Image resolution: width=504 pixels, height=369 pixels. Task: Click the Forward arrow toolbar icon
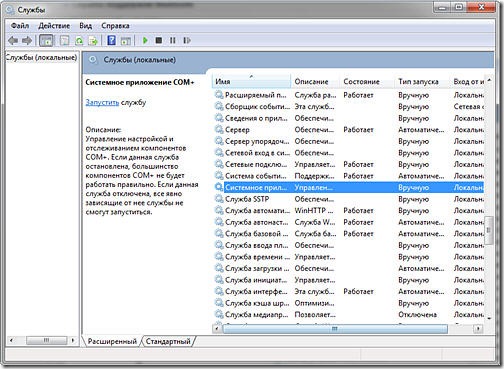[x=27, y=41]
